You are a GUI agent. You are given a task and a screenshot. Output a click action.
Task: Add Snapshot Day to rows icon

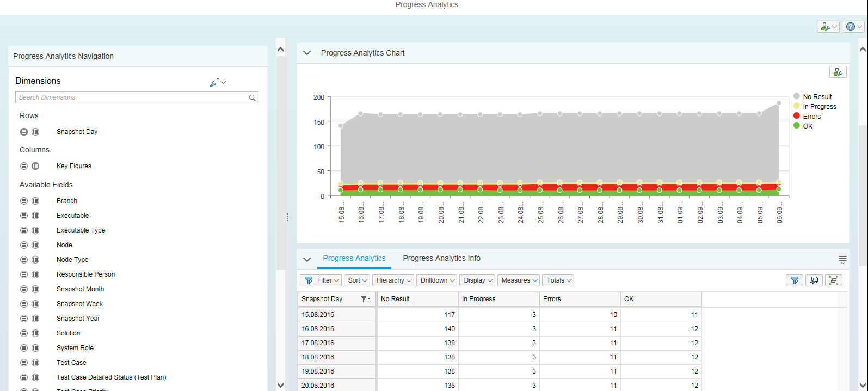pyautogui.click(x=24, y=132)
